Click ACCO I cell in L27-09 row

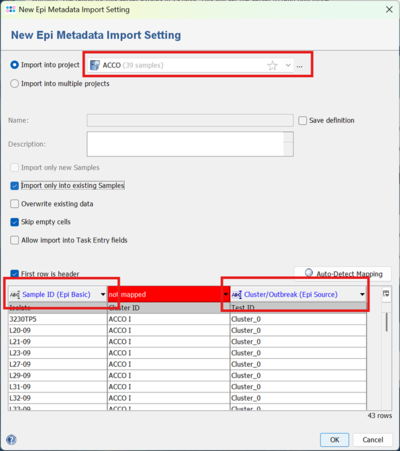coord(169,364)
